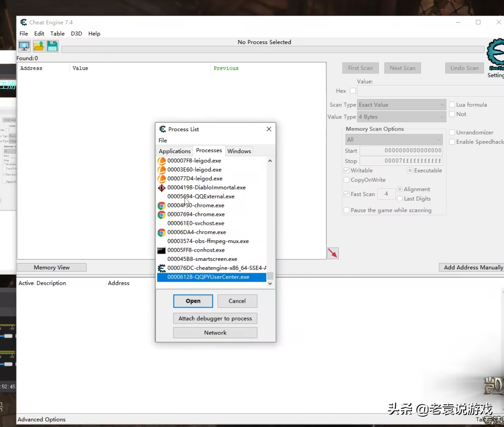Select the Last Digits radio button
The image size is (504, 427).
(x=400, y=199)
